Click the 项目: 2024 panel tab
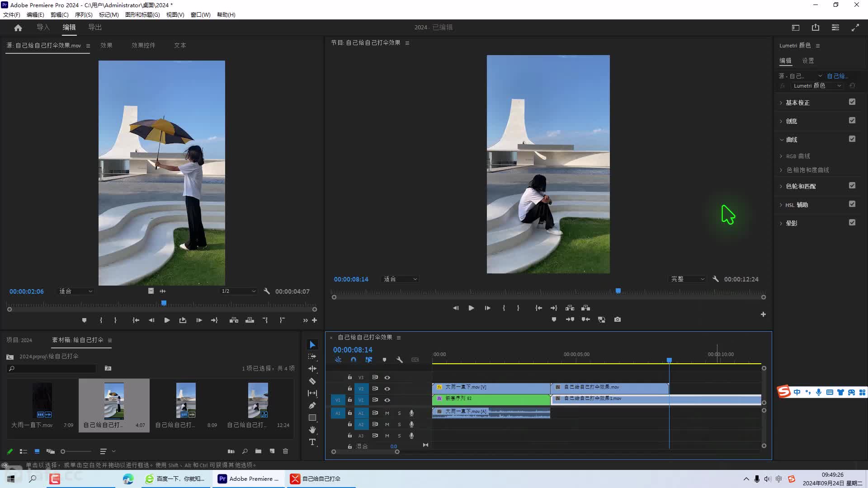Image resolution: width=868 pixels, height=488 pixels. point(19,340)
